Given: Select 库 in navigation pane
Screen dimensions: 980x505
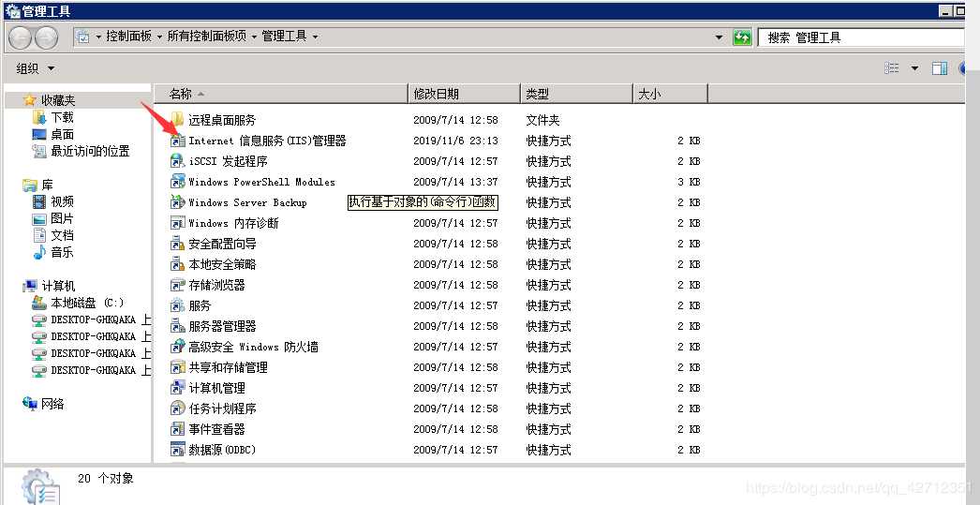Looking at the screenshot, I should (x=48, y=185).
